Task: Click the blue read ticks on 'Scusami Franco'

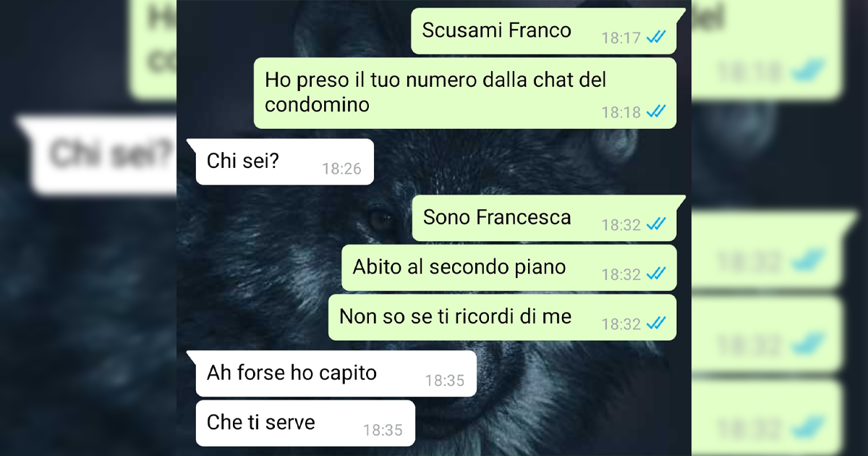Action: coord(656,37)
